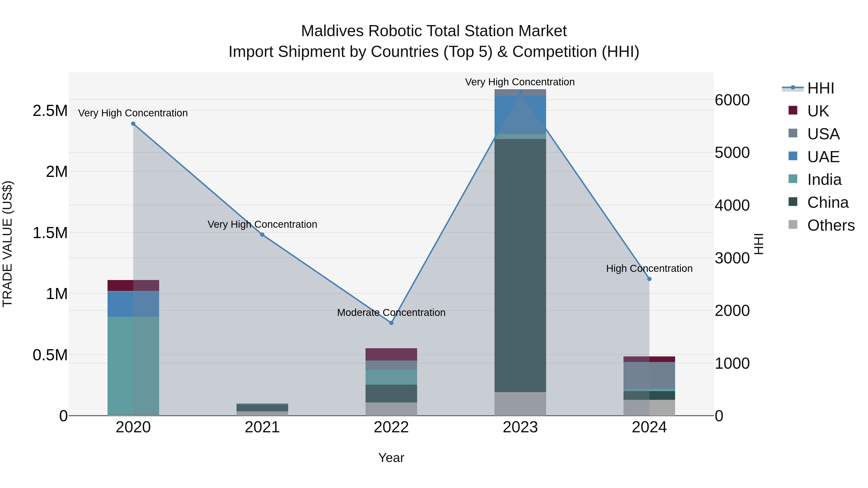Click 'Very High Concentration' label above 2023
The height and width of the screenshot is (488, 868).
click(x=520, y=82)
